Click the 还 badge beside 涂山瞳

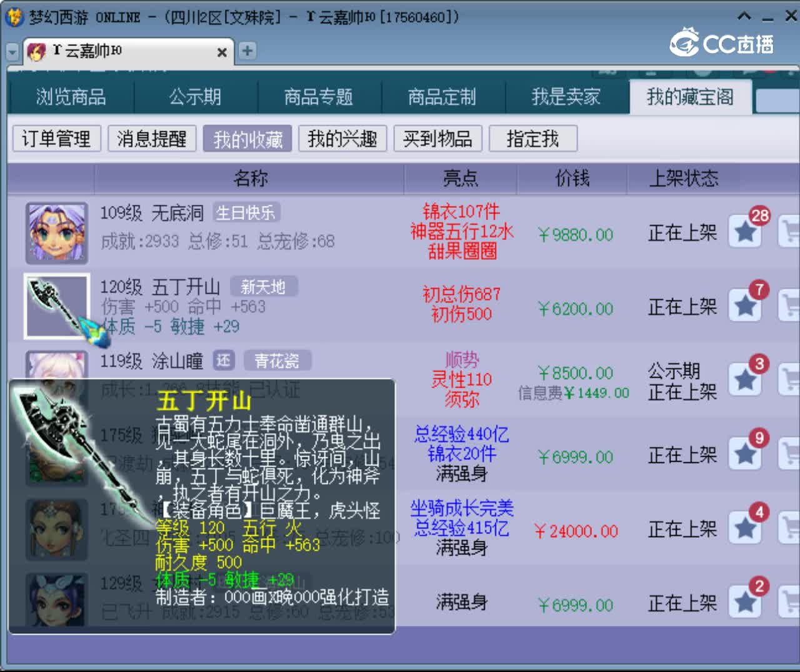click(224, 360)
